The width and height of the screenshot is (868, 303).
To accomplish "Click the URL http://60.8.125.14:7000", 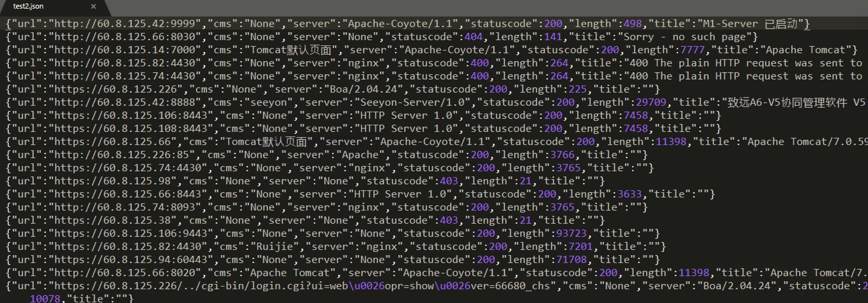I will coord(125,50).
